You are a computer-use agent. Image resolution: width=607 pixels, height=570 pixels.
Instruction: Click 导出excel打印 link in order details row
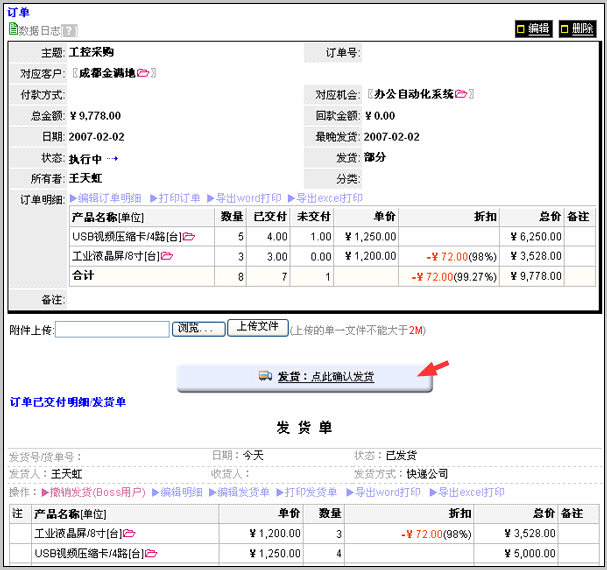click(325, 198)
